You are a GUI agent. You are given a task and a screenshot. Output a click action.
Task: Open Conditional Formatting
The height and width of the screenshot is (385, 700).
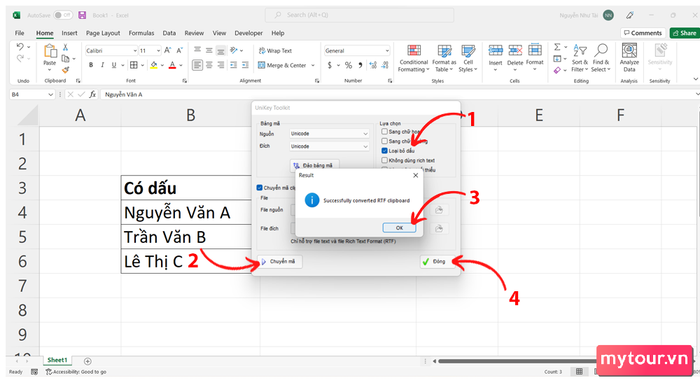pyautogui.click(x=413, y=58)
